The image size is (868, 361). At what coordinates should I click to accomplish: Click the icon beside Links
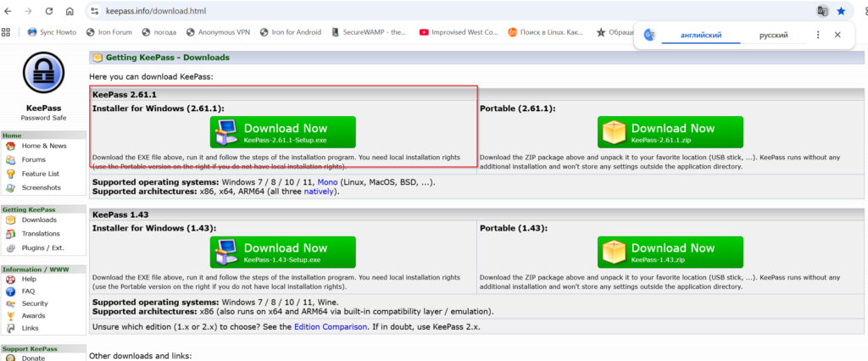click(x=10, y=328)
